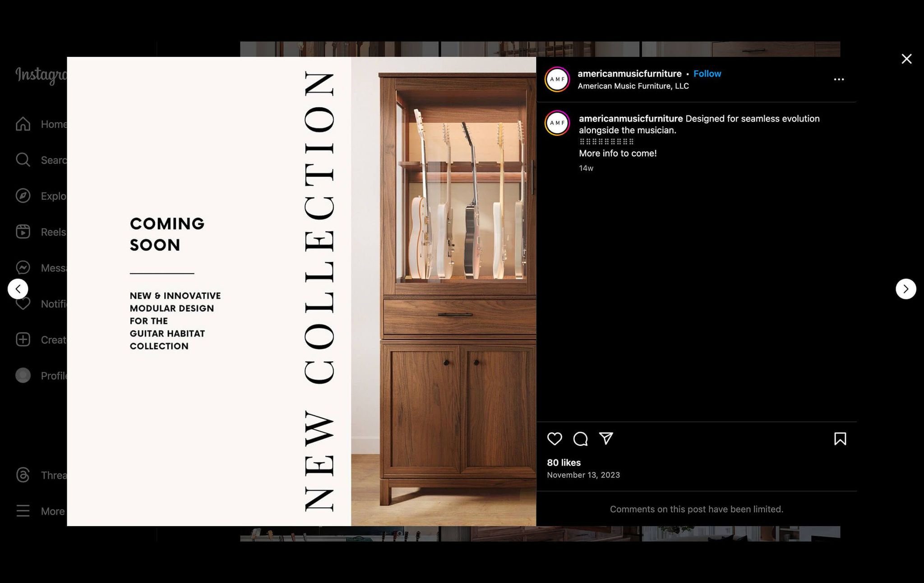
Task: Share the post via the paper plane icon
Action: point(606,439)
